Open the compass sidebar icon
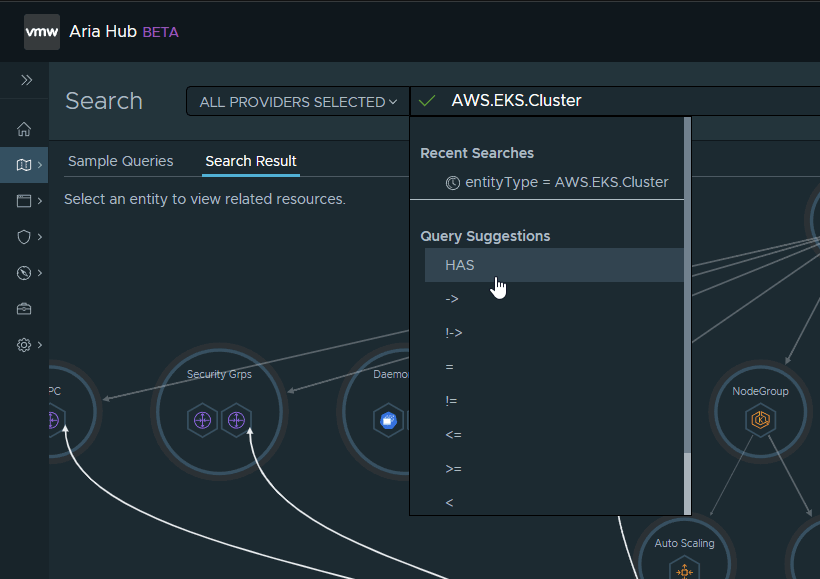This screenshot has width=820, height=579. click(x=24, y=273)
